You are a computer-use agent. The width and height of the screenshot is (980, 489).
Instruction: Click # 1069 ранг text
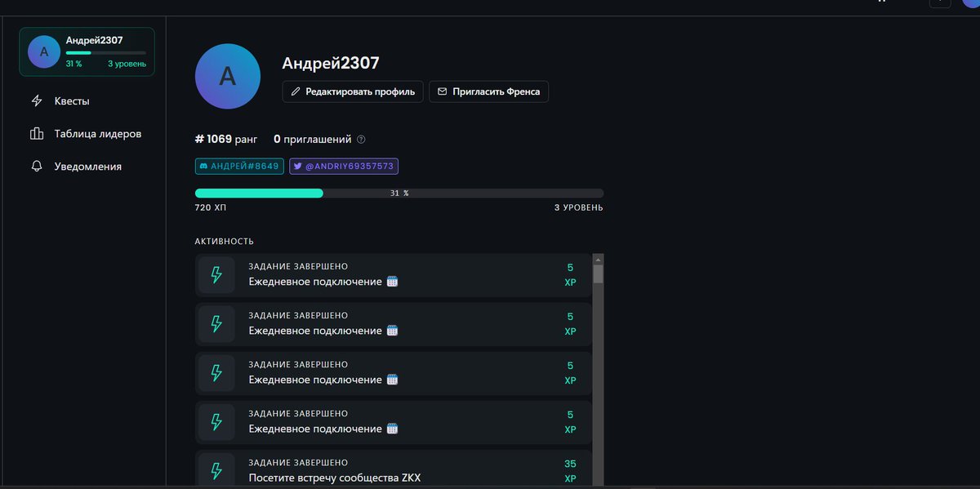tap(226, 139)
